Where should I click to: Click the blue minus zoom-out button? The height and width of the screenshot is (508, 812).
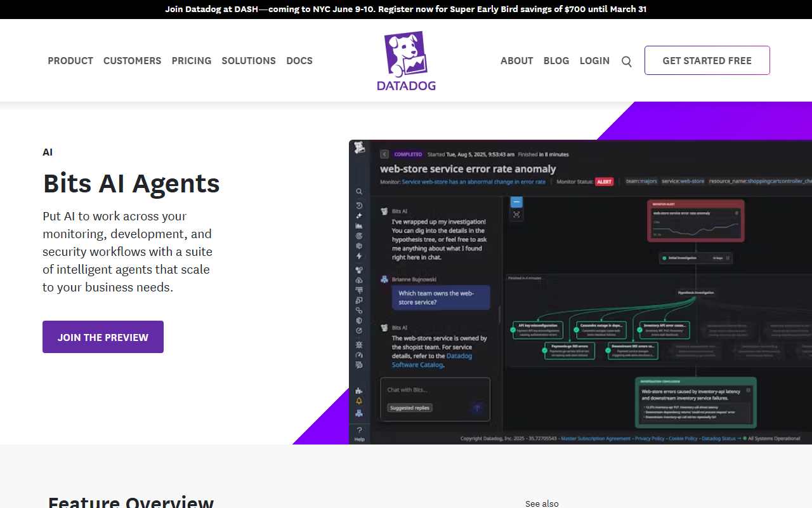point(516,202)
